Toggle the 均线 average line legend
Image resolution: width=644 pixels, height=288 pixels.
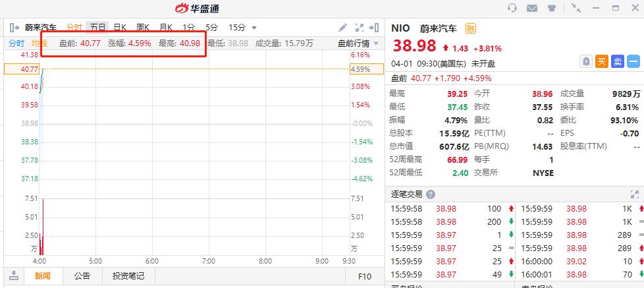click(40, 43)
